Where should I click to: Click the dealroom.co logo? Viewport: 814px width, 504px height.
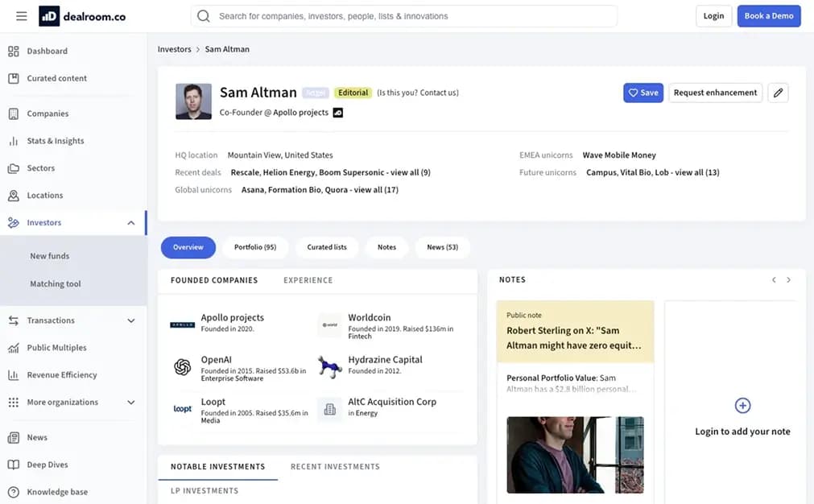[x=82, y=16]
